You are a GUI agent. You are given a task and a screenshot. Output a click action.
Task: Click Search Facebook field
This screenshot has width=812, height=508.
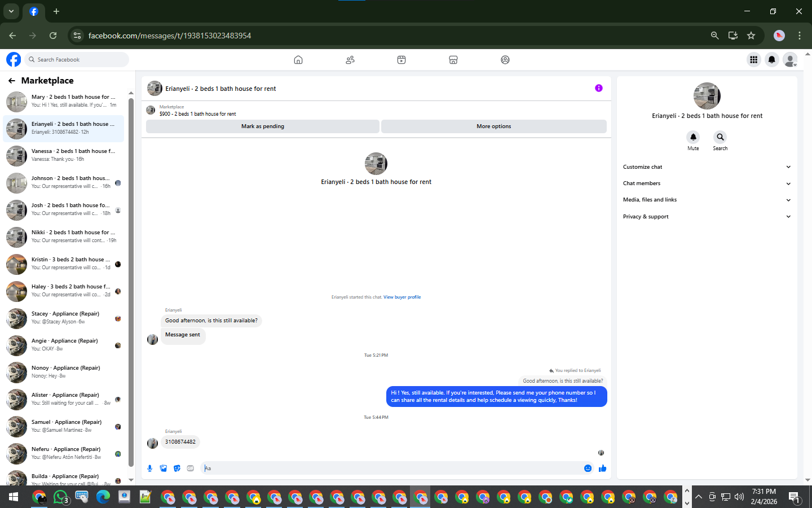(x=76, y=59)
